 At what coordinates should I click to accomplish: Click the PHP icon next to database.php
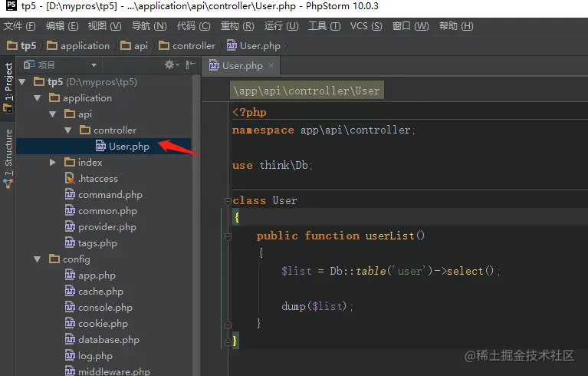coord(70,340)
